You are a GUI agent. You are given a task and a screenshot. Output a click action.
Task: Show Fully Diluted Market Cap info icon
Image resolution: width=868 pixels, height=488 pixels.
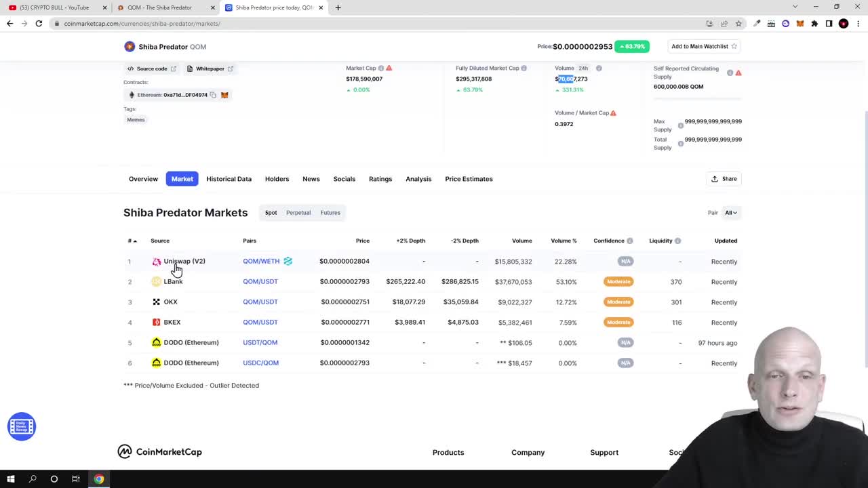pyautogui.click(x=524, y=68)
